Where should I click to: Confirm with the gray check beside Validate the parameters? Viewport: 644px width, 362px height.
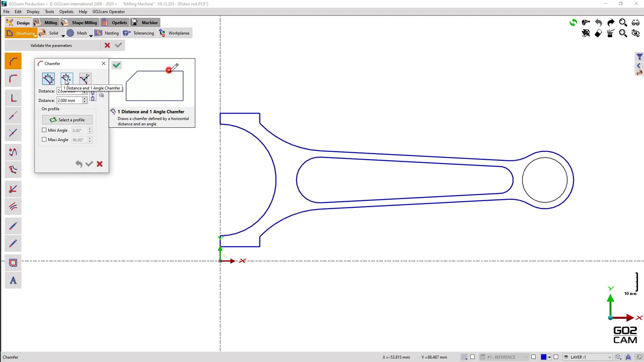click(x=118, y=45)
